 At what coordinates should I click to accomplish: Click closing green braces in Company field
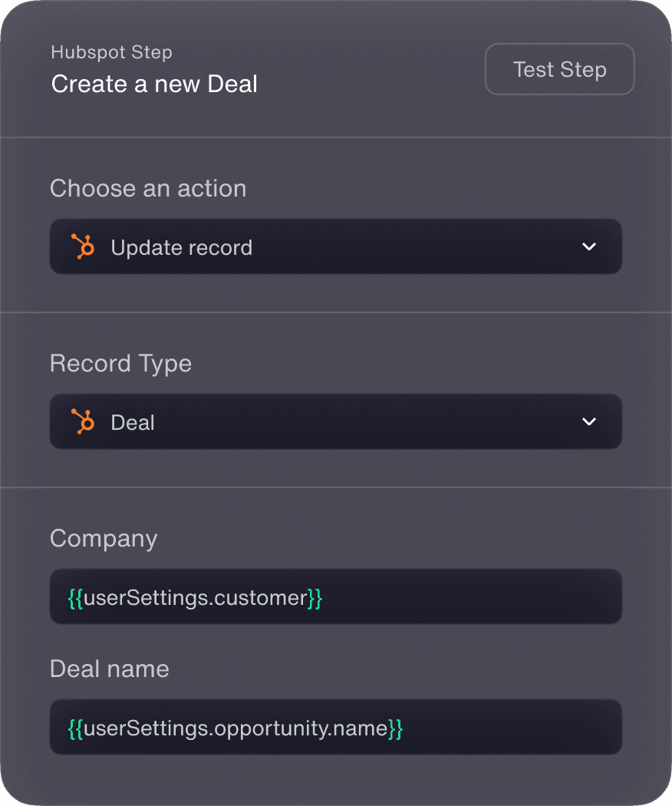point(315,597)
